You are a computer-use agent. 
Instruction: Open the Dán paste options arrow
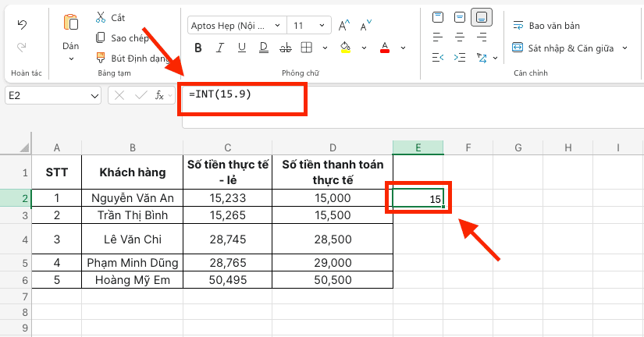pos(71,59)
